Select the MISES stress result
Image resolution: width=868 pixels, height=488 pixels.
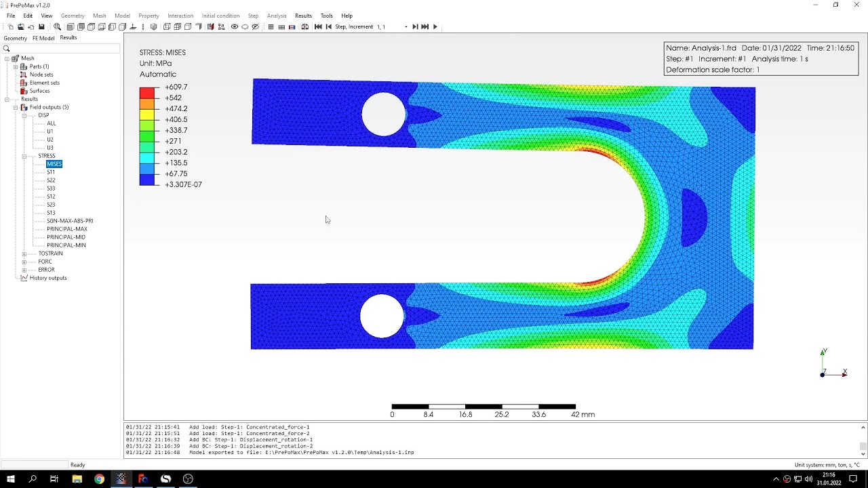[x=54, y=164]
